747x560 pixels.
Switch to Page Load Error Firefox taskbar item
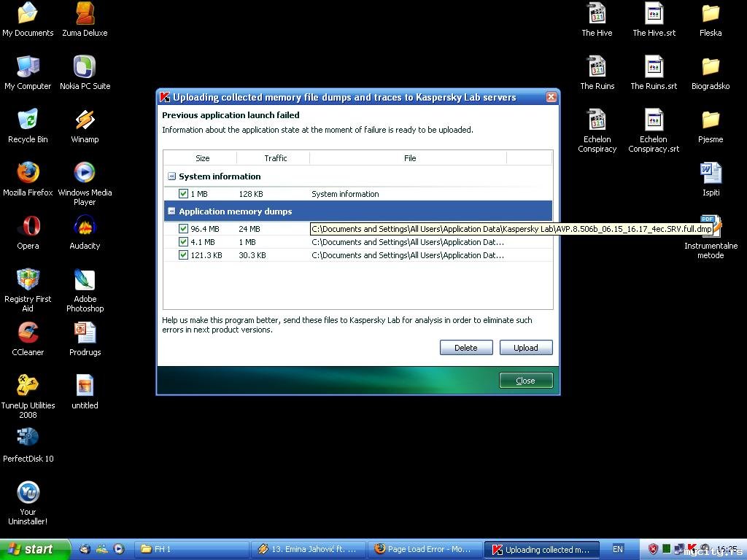425,549
